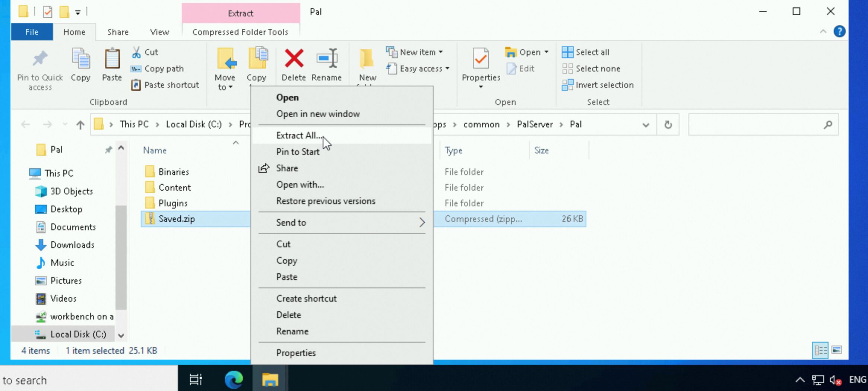868x391 pixels.
Task: Open the File tab
Action: tap(32, 32)
